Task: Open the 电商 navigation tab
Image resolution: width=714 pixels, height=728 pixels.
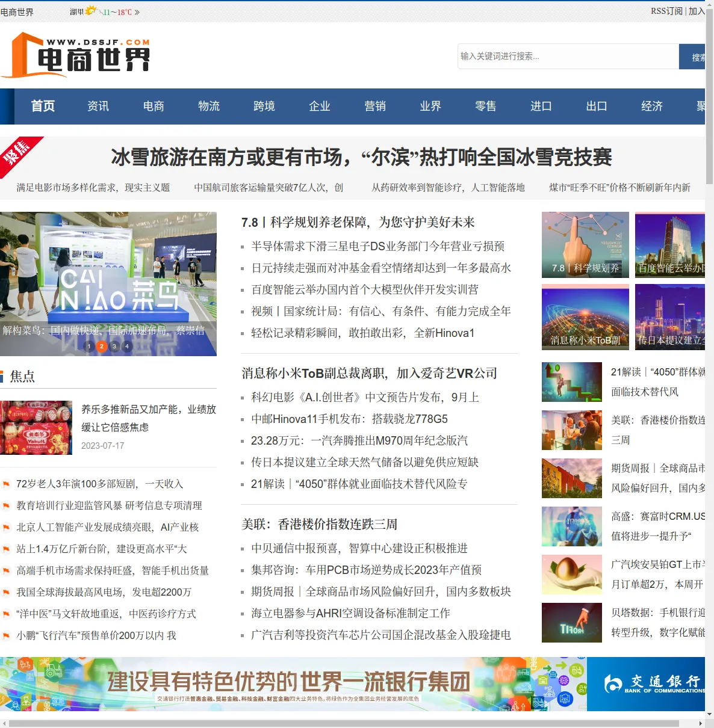Action: pyautogui.click(x=154, y=106)
